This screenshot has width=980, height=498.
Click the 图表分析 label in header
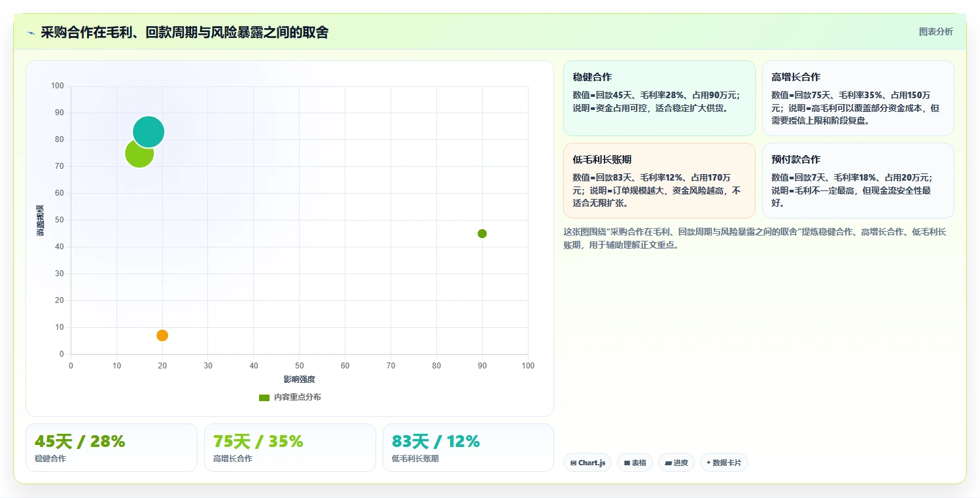tap(936, 31)
